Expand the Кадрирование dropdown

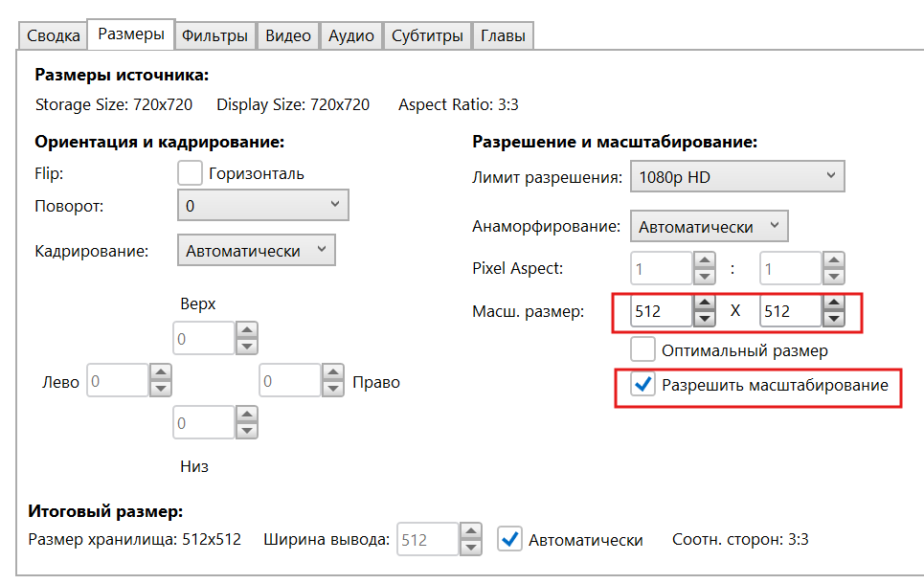[257, 251]
